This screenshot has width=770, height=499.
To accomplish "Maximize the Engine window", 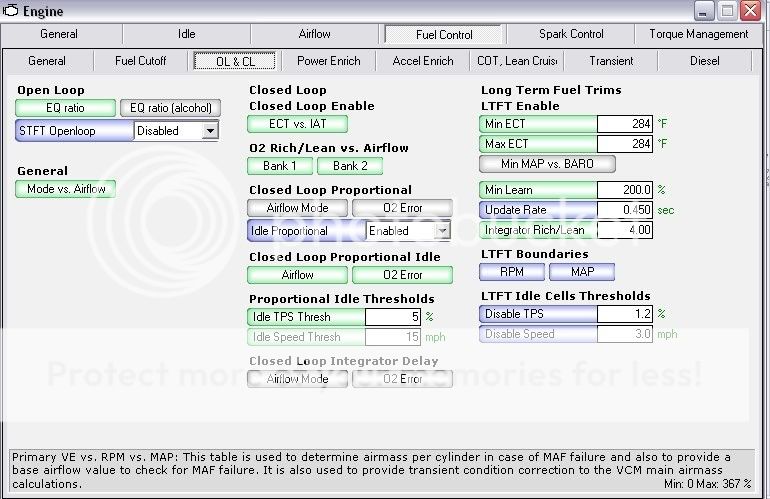I will (727, 11).
